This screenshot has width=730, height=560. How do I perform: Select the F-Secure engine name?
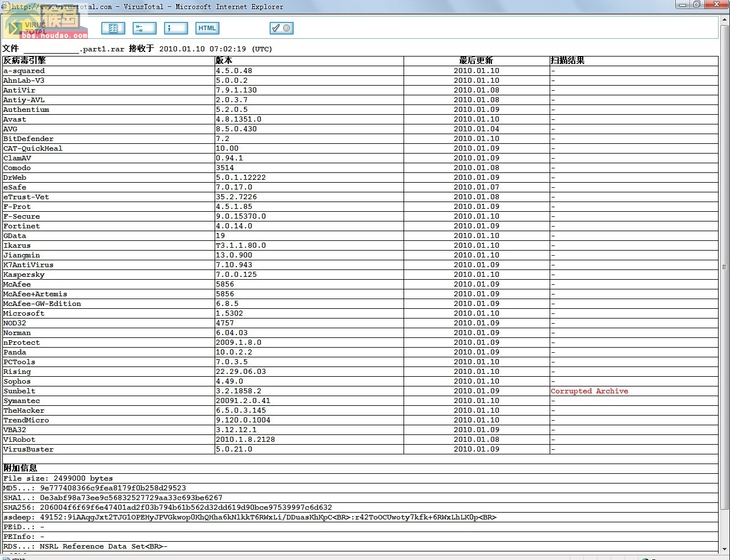click(22, 216)
